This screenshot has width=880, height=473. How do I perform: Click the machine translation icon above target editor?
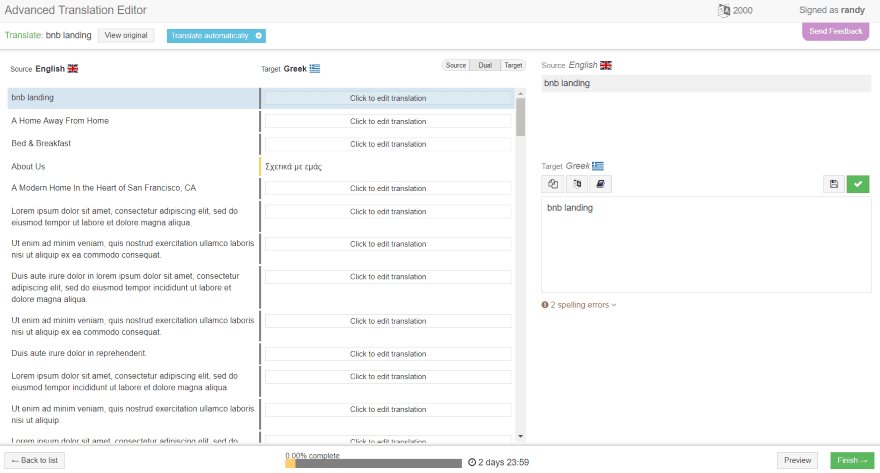pyautogui.click(x=577, y=184)
